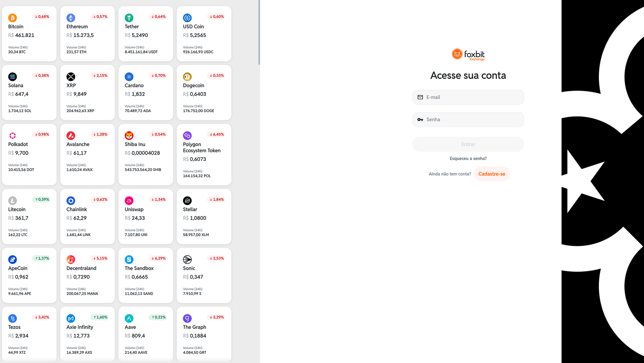Click the Litecoin 0,39% change badge
644x363 pixels.
[x=42, y=200]
